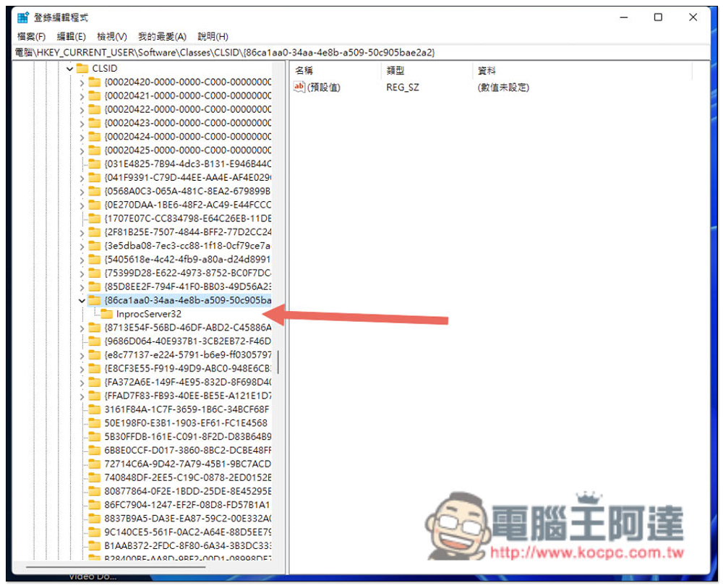Click folder icon of 3161F84A-1C7F-3659 key

click(x=95, y=409)
